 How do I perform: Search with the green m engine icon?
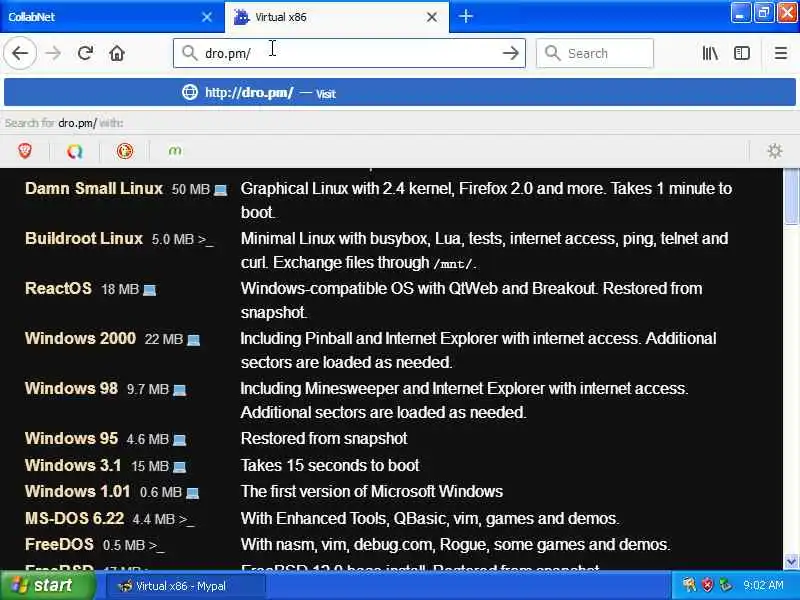175,151
